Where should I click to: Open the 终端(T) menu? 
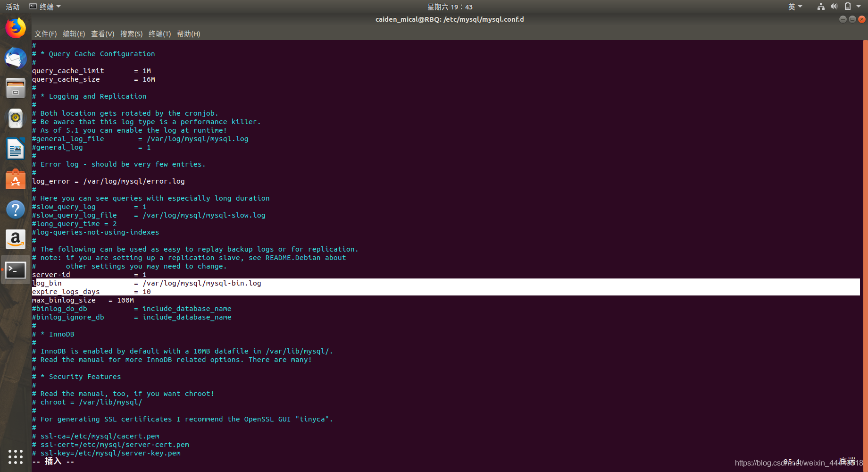click(x=159, y=34)
